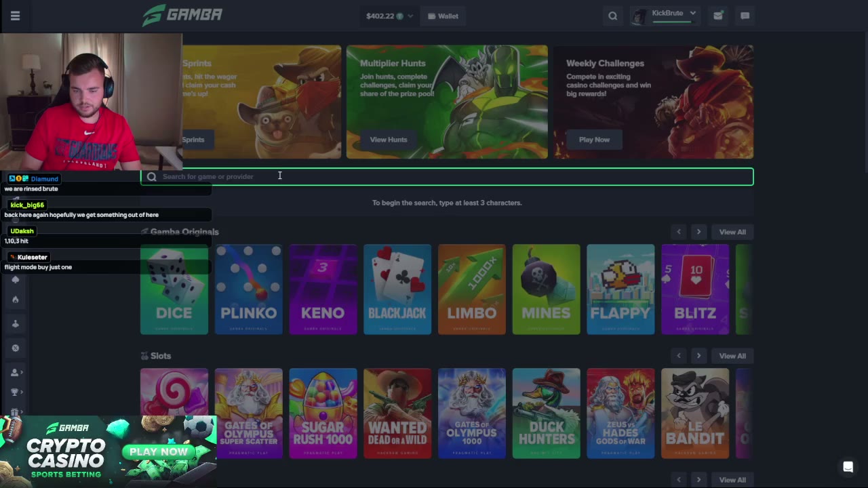This screenshot has width=868, height=488.
Task: Go to next Slots games
Action: tap(698, 356)
